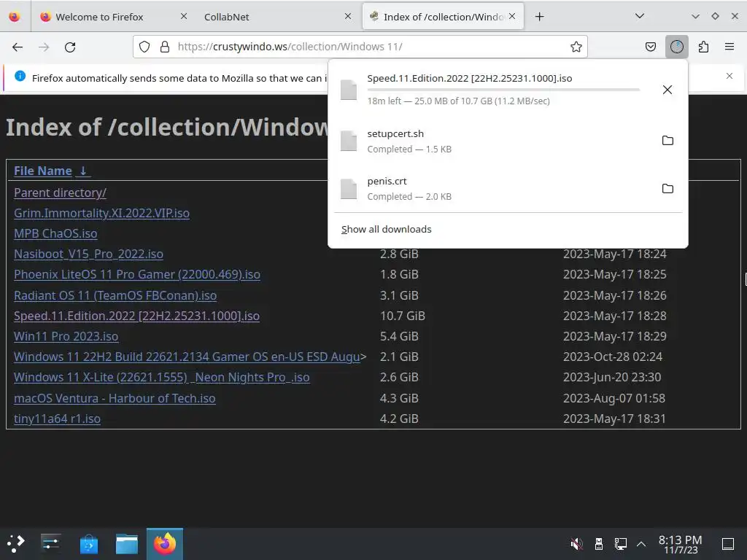Open the removable devices tray icon

click(x=599, y=543)
